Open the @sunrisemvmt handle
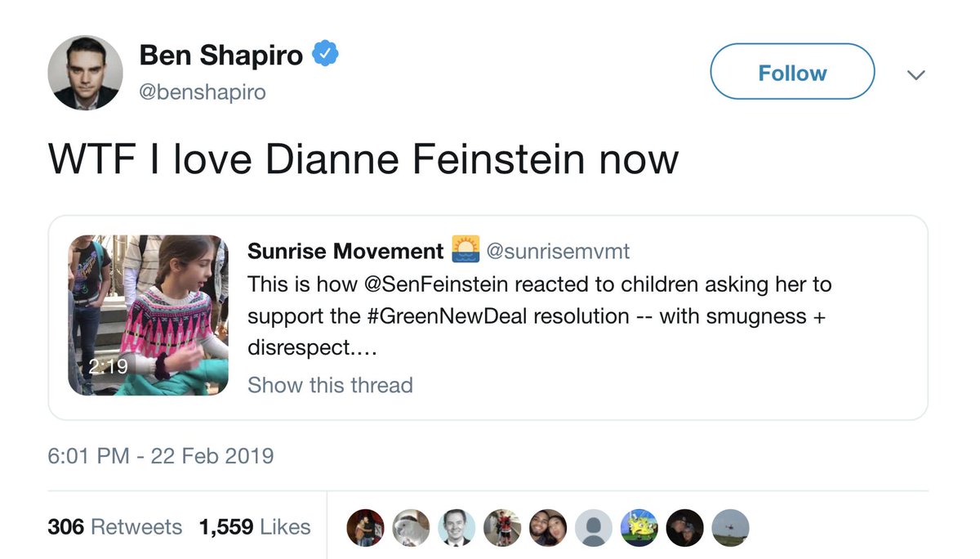Image resolution: width=980 pixels, height=559 pixels. 558,251
